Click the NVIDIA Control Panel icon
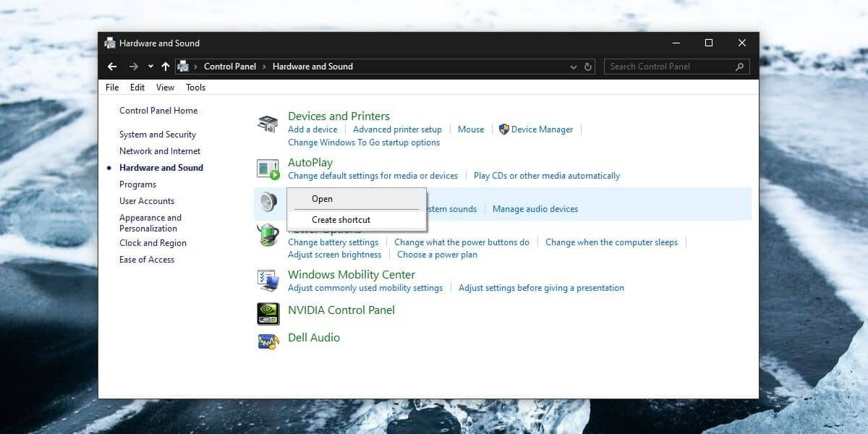 click(268, 313)
